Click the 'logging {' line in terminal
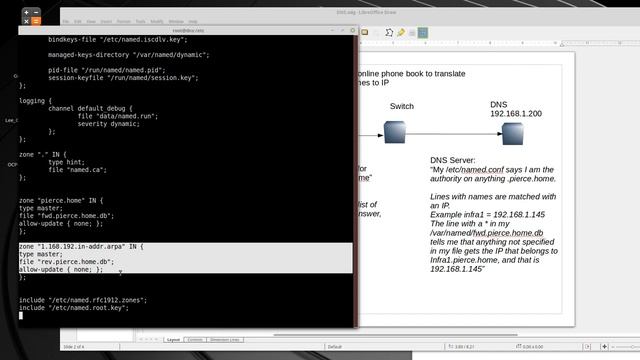Screen dimensions: 640x360 click(x=36, y=101)
